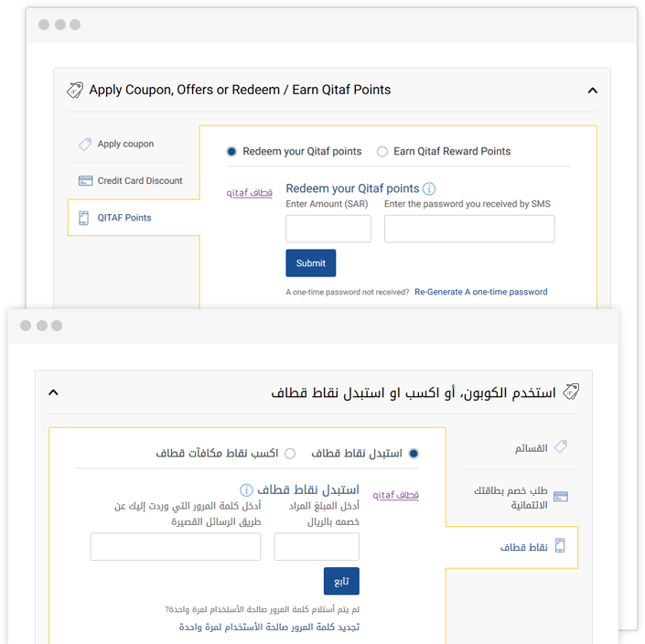Click the info icon next to استبدل نقاط قطاف heading
The width and height of the screenshot is (645, 644).
tap(246, 489)
